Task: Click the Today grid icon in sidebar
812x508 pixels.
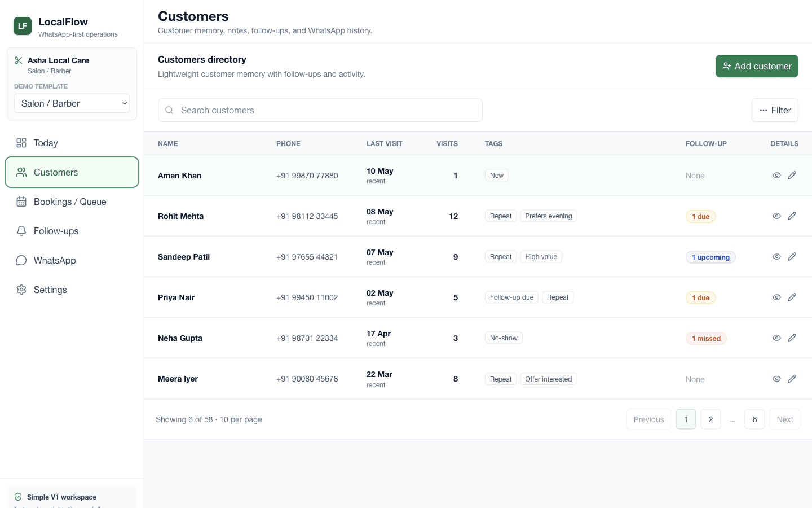Action: (x=21, y=143)
